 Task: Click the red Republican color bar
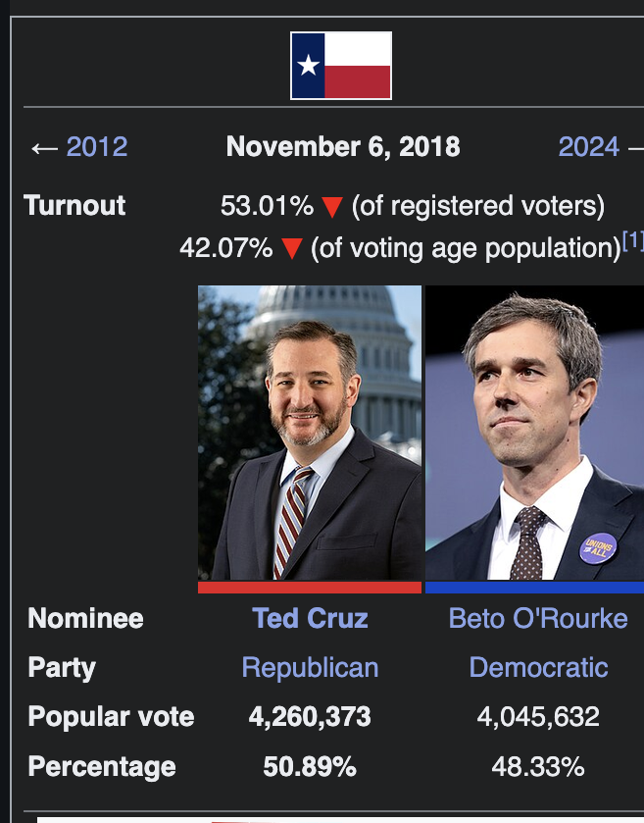[x=310, y=588]
